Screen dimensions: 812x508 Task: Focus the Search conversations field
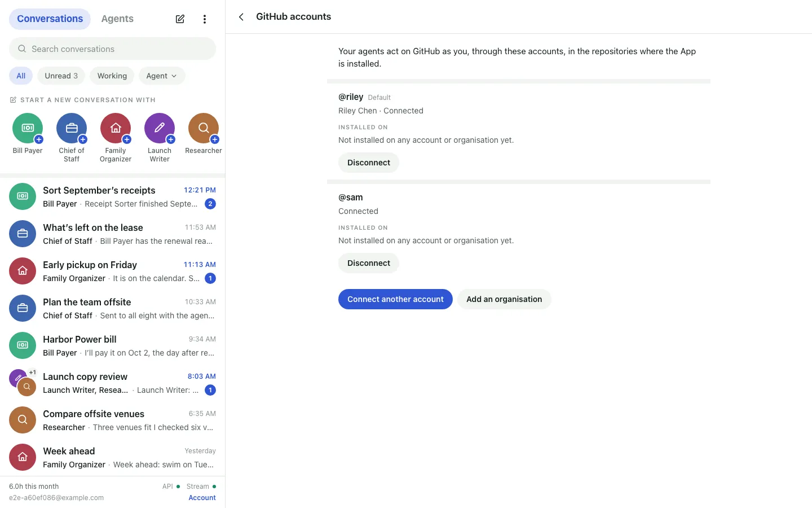pyautogui.click(x=113, y=49)
